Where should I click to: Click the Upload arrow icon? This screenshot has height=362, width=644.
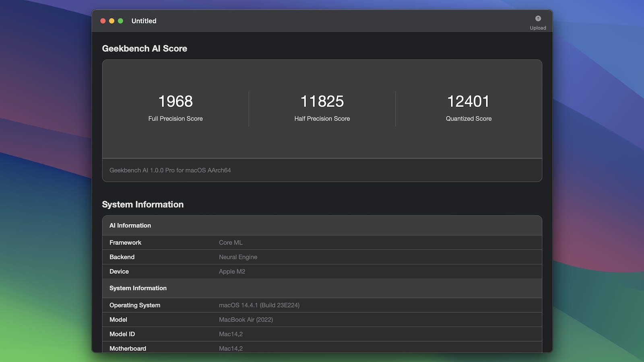[x=538, y=19]
